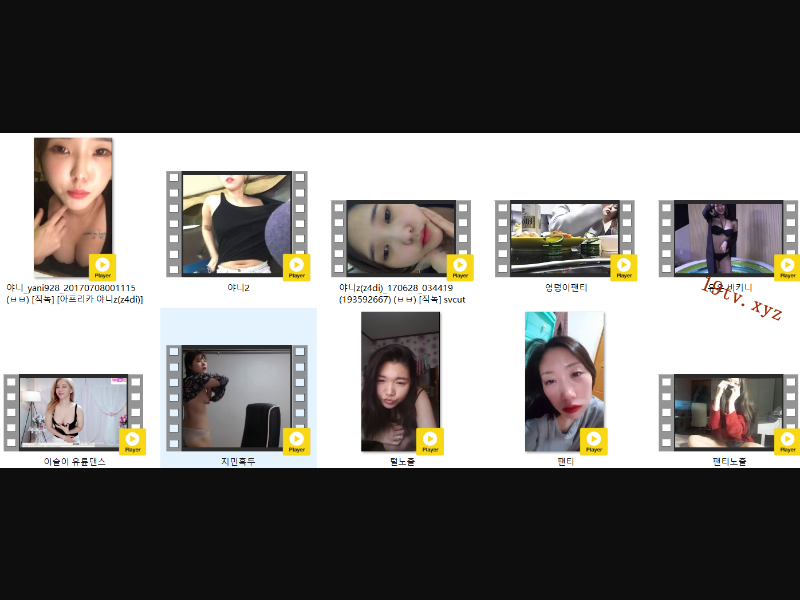
Task: Click the Player icon on the yani928 file
Action: point(102,267)
